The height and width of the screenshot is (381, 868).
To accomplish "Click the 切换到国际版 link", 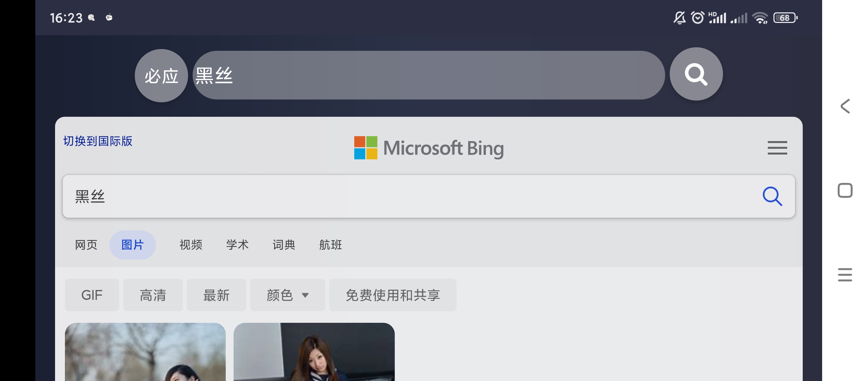I will click(98, 141).
